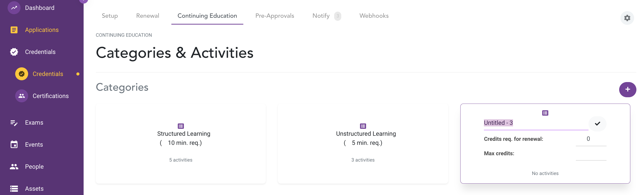Switch to the Setup tab
Image resolution: width=644 pixels, height=195 pixels.
coord(110,16)
